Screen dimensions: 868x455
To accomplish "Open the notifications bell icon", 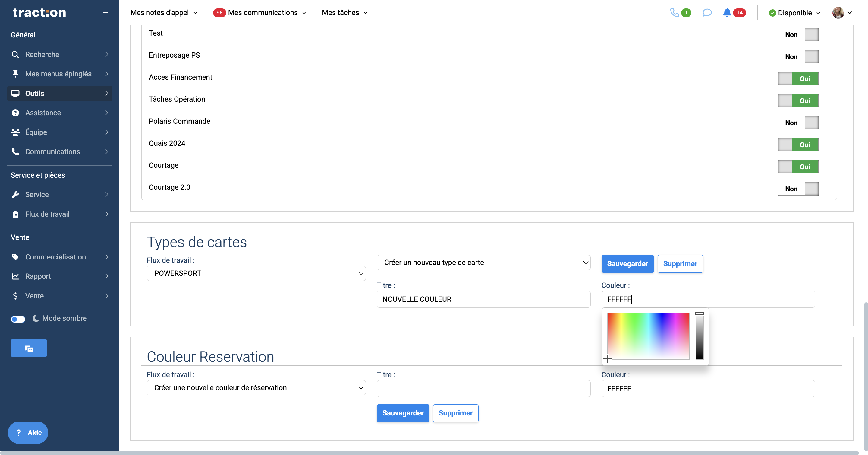I will (727, 13).
